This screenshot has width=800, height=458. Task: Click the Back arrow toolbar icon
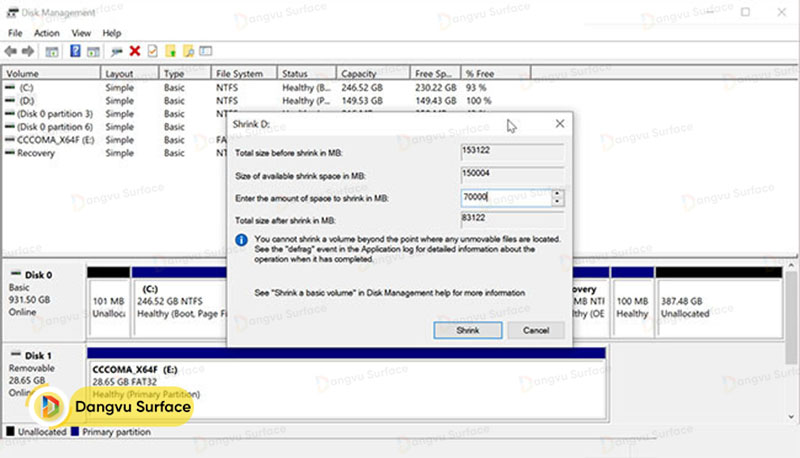pos(10,51)
